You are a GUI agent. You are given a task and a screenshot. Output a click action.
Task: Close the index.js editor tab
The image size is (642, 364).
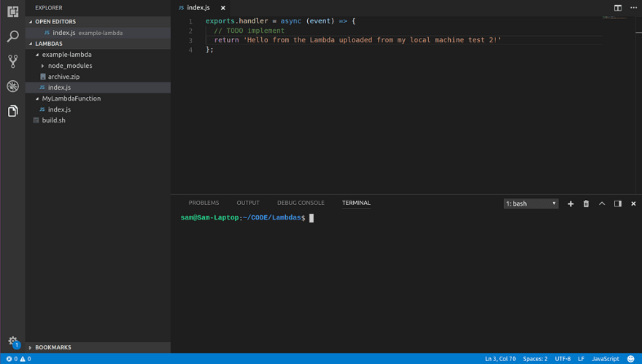point(223,8)
